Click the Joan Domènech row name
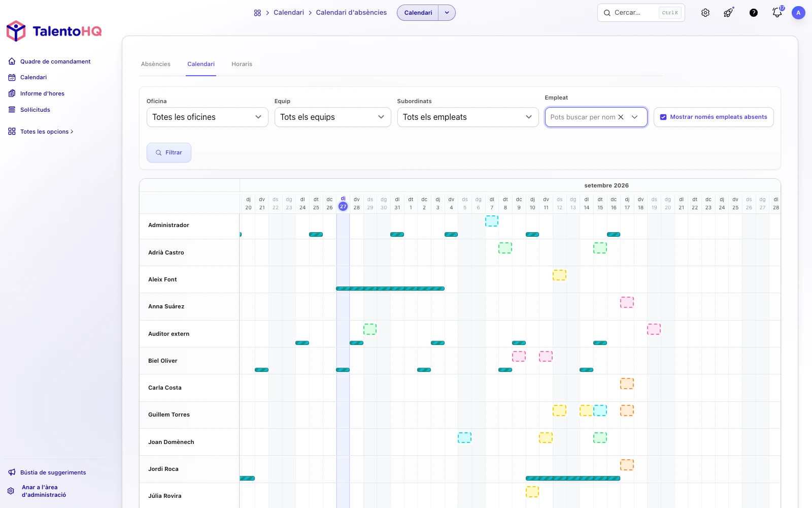 (171, 442)
